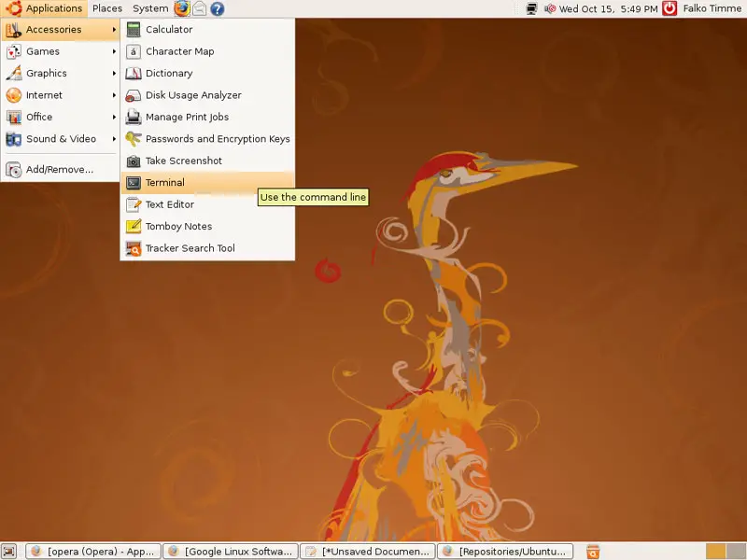Expand the Graphics submenu arrow
This screenshot has width=747, height=560.
(x=114, y=74)
